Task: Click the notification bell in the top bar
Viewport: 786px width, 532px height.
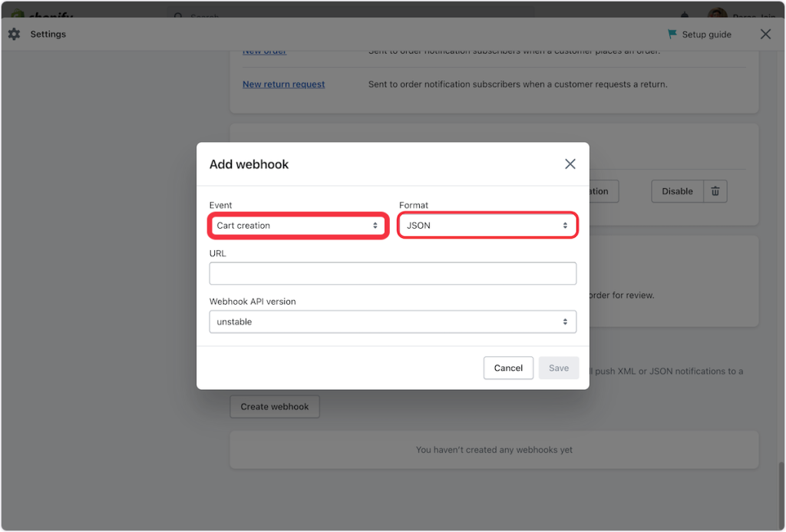Action: click(685, 15)
